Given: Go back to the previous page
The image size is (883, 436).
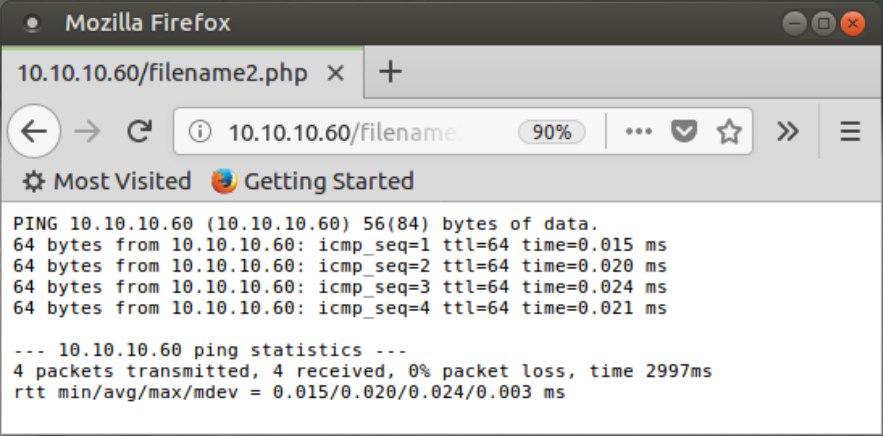Looking at the screenshot, I should coord(34,131).
